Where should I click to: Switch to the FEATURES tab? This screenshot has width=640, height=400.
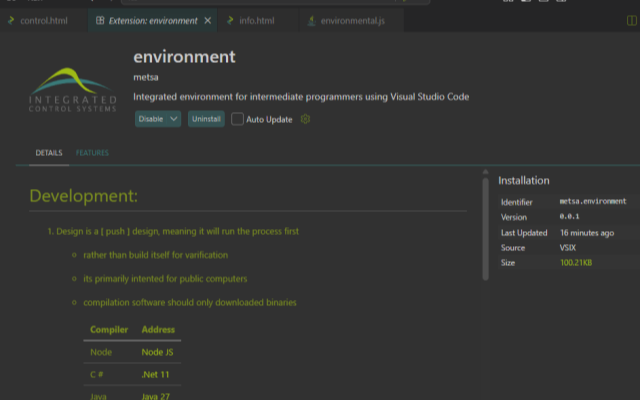pos(92,153)
